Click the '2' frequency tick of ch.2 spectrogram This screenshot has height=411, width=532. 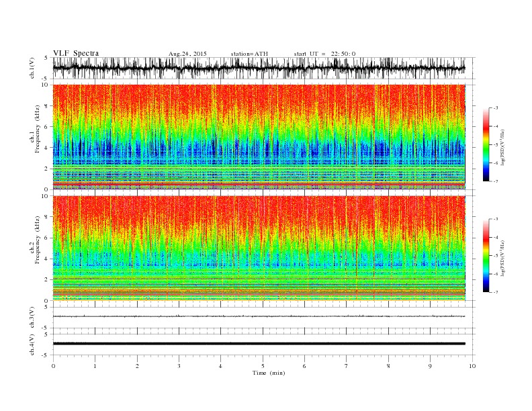47,280
